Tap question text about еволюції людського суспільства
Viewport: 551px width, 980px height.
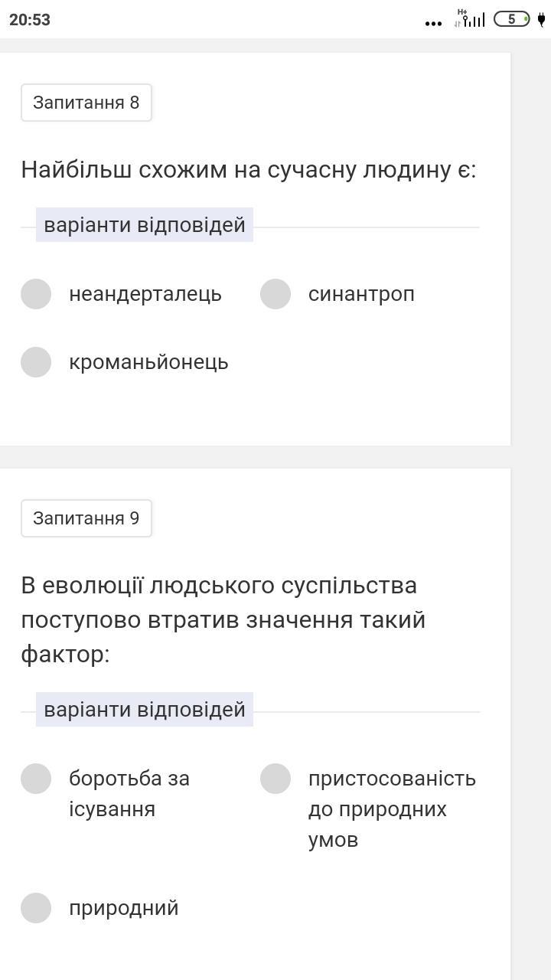(223, 619)
